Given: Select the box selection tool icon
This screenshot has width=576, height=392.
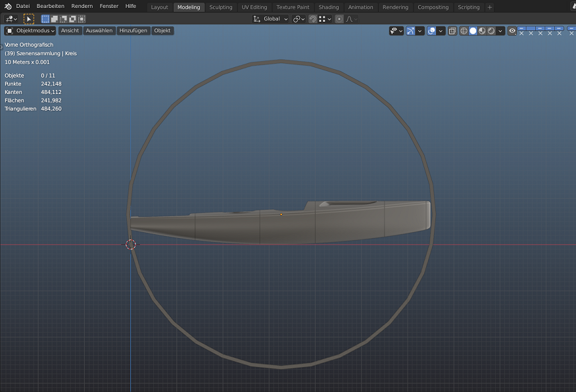Looking at the screenshot, I should [x=29, y=19].
